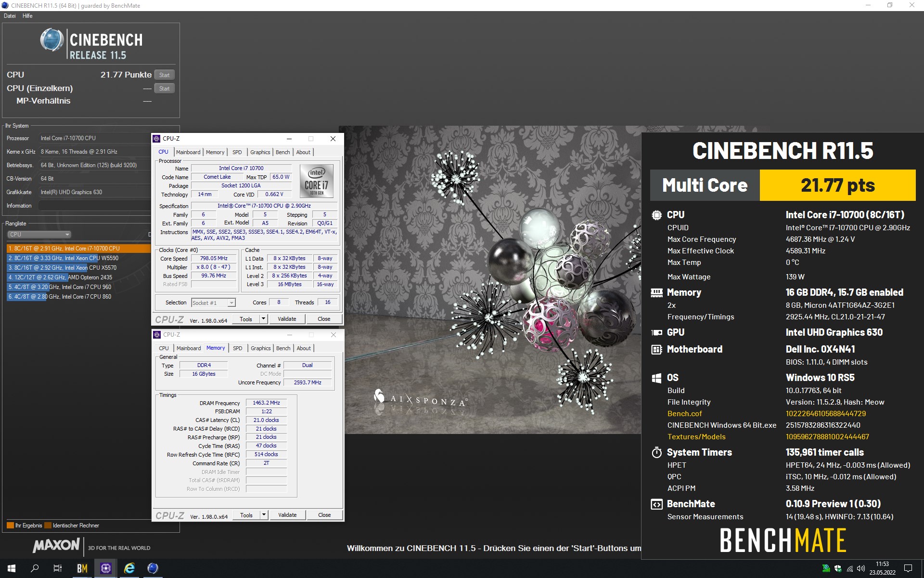Click Close button in lower CPU-Z window
Screen dimensions: 924x578
(x=324, y=515)
